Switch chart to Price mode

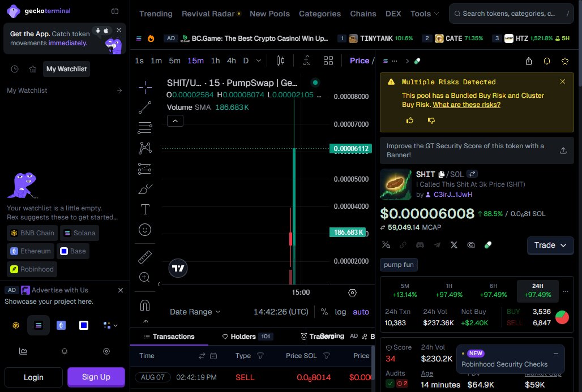pyautogui.click(x=360, y=61)
